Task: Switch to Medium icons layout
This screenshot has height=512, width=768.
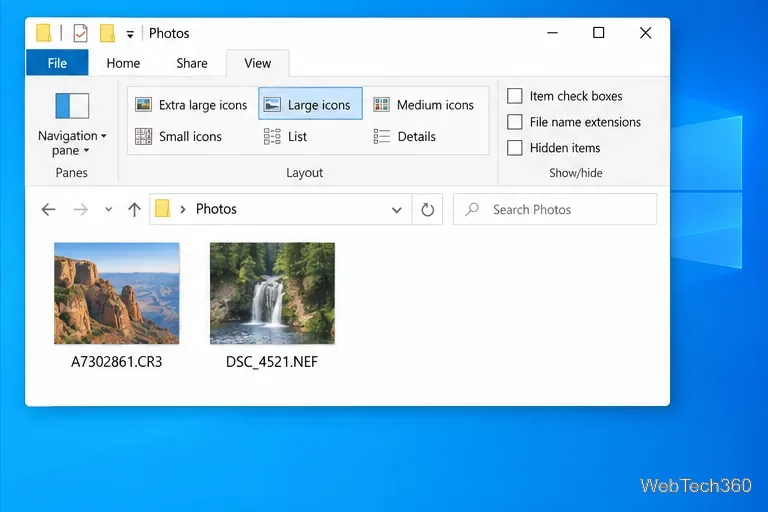Action: [x=424, y=105]
